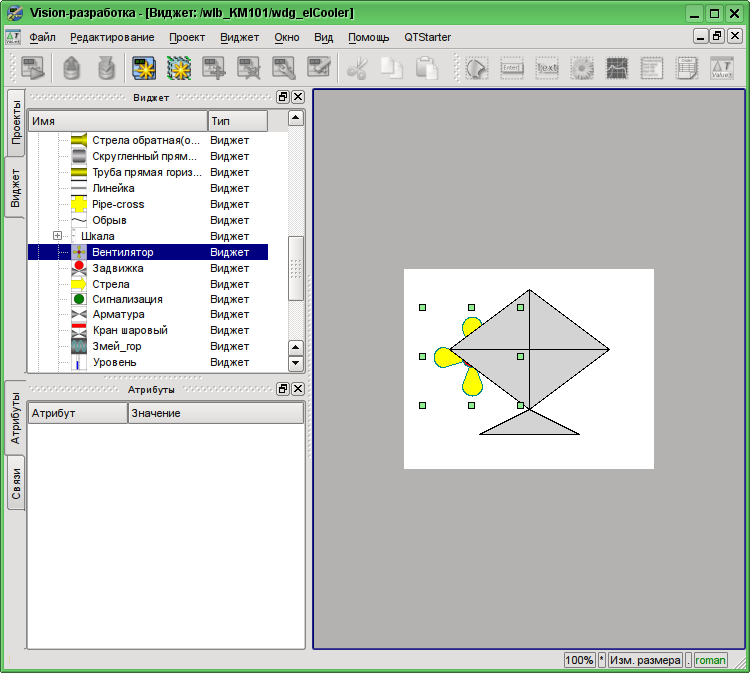This screenshot has width=750, height=673.
Task: Select the Diagram primitive tool
Action: coord(617,68)
